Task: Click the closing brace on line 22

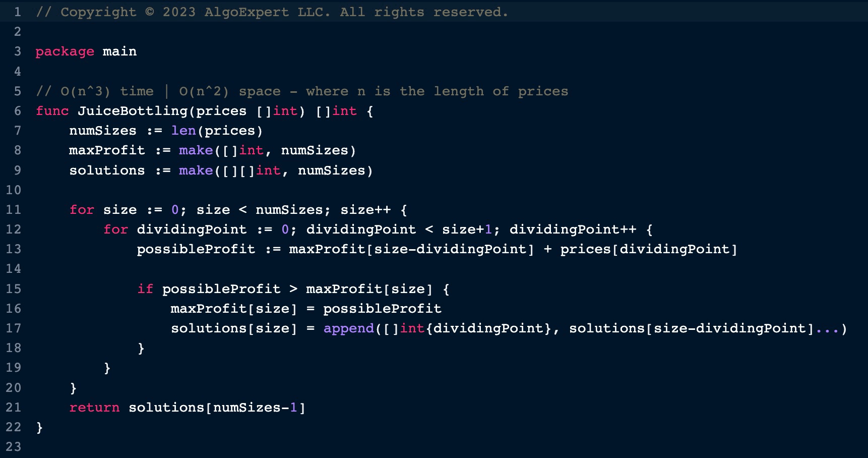Action: click(39, 428)
